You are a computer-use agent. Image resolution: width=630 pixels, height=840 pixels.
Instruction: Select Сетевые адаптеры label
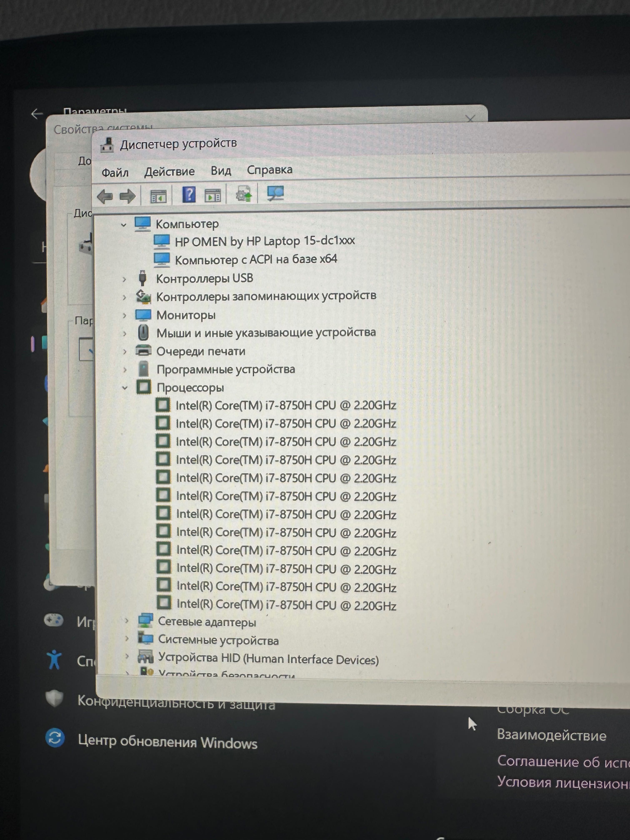207,622
